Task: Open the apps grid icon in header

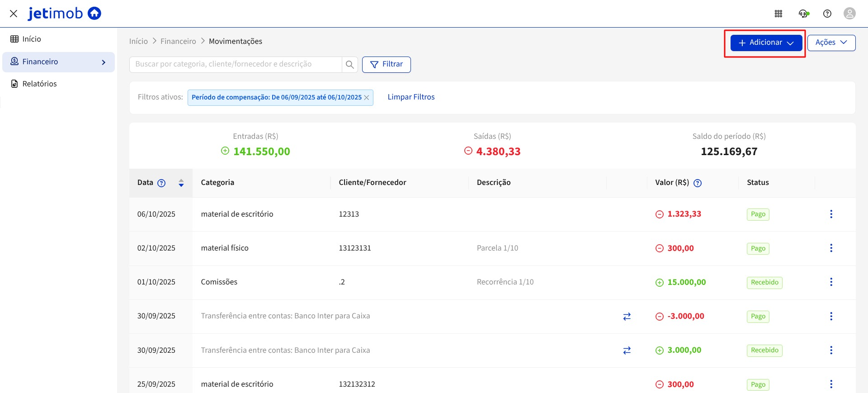Action: [x=778, y=14]
